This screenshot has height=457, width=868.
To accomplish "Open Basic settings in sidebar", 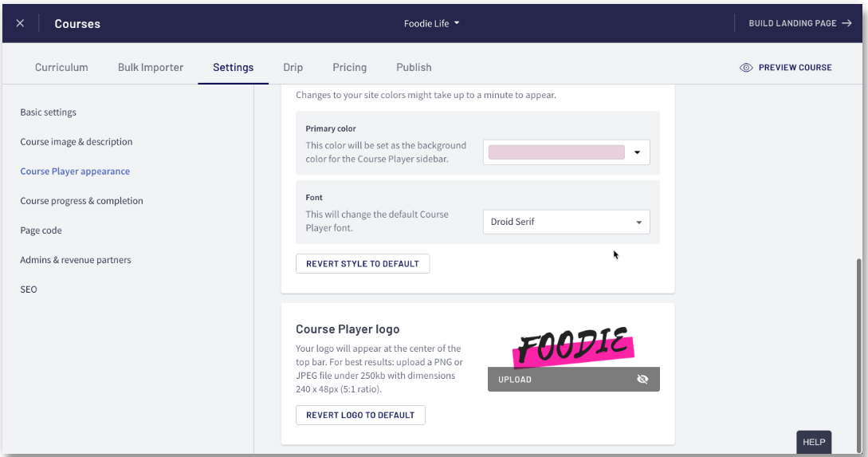I will coord(49,112).
